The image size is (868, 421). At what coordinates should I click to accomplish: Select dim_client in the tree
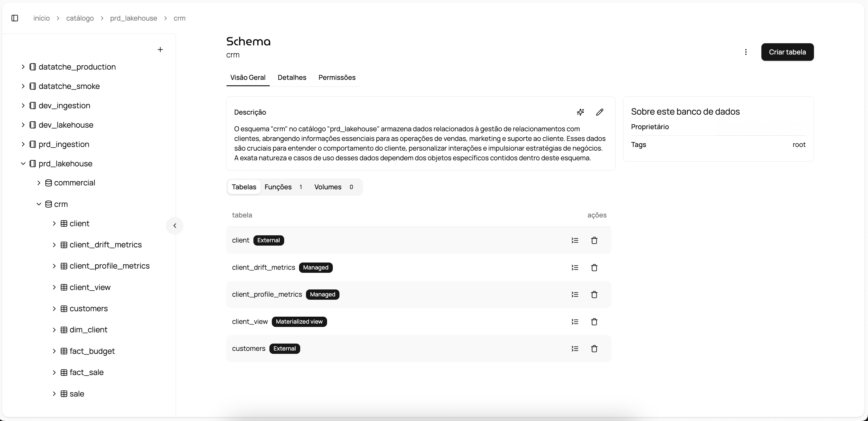point(88,330)
